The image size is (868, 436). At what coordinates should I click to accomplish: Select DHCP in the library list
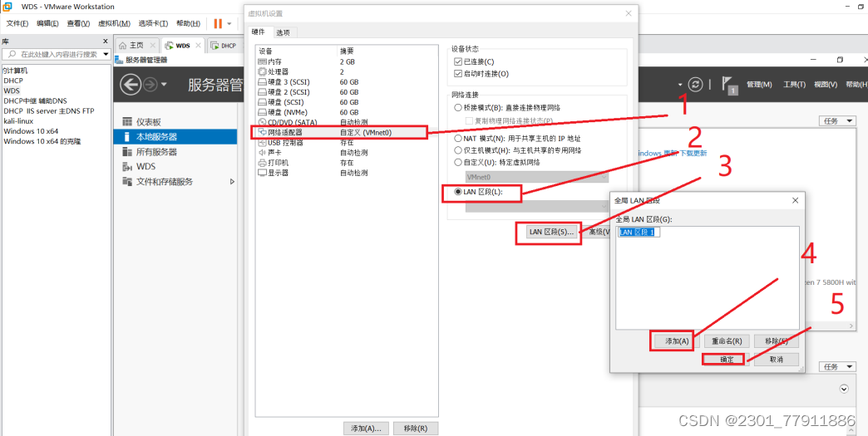pos(13,81)
